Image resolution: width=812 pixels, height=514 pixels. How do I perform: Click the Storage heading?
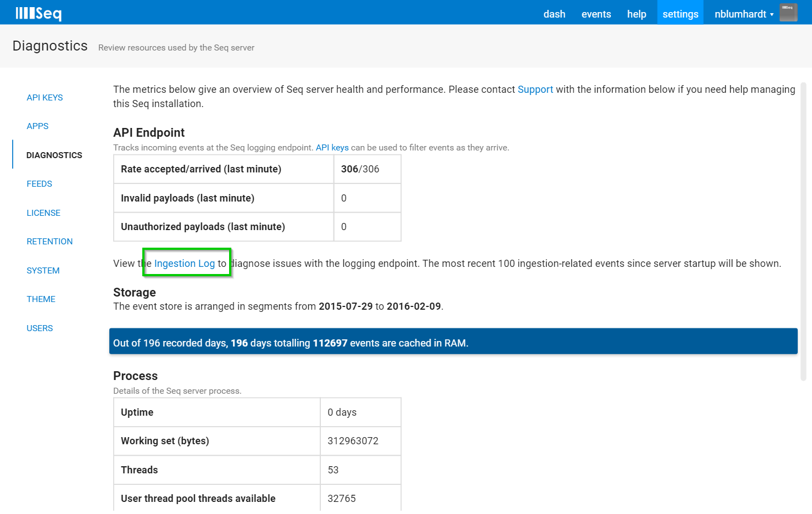click(135, 292)
